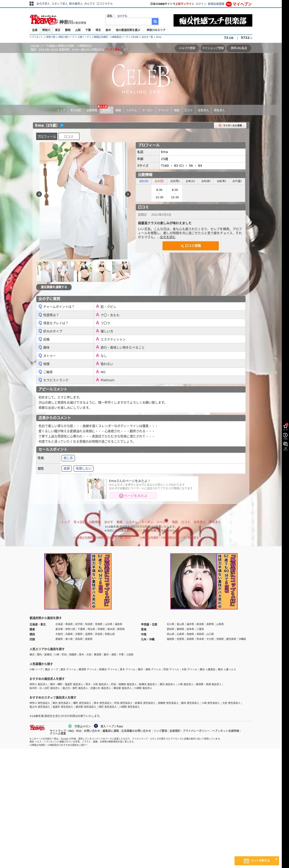The height and width of the screenshot is (868, 289).
Task: Open the left advertisement banner image
Action: click(78, 581)
